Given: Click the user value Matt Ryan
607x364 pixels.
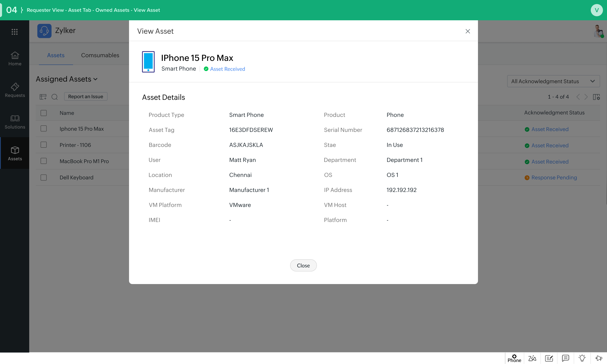Looking at the screenshot, I should (242, 160).
